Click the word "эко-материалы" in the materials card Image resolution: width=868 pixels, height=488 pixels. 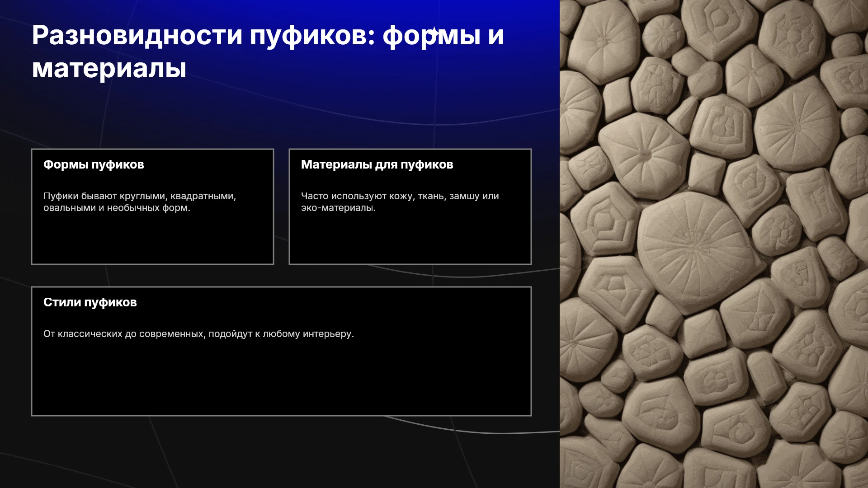pos(338,208)
